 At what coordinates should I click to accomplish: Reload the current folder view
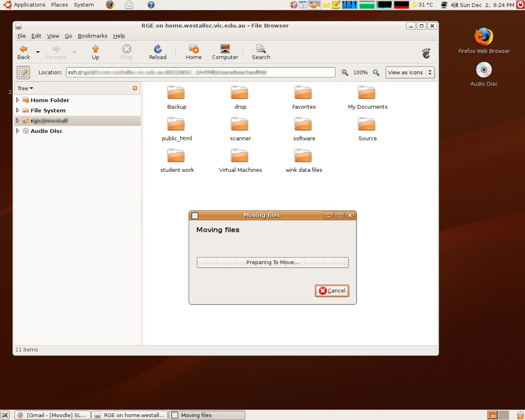click(x=157, y=51)
